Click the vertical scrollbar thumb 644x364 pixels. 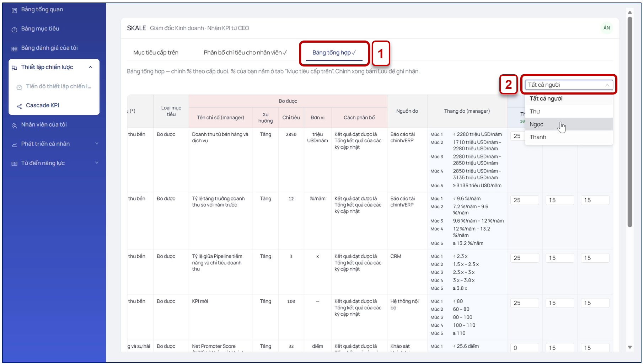coord(630,122)
